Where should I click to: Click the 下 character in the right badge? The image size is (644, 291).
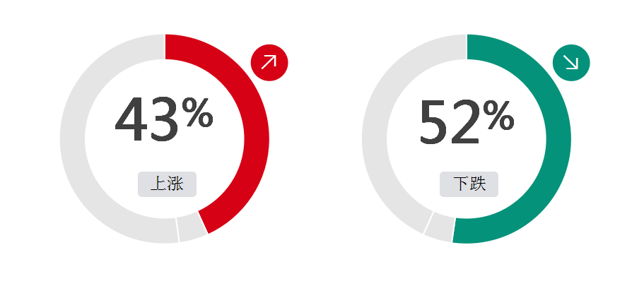pyautogui.click(x=461, y=184)
